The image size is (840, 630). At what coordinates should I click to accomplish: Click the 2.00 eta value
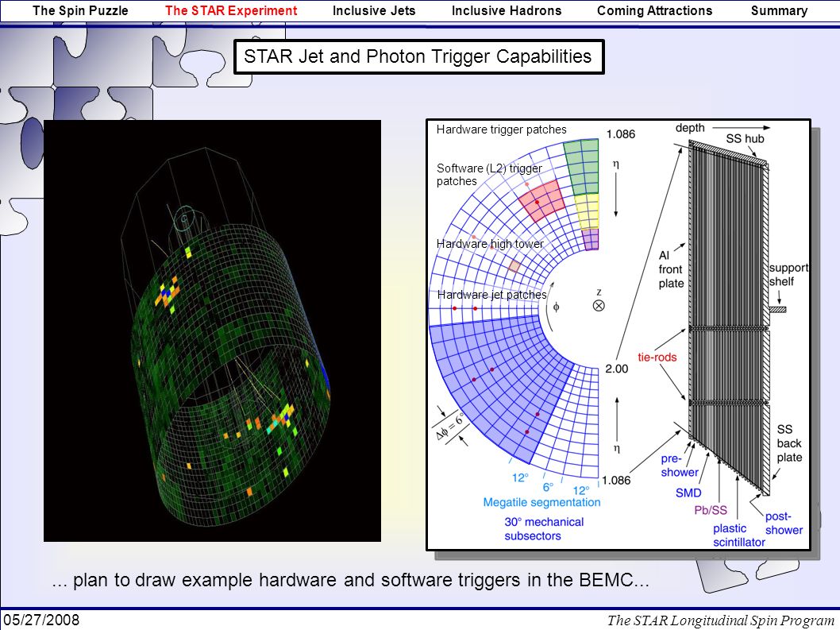pos(617,369)
